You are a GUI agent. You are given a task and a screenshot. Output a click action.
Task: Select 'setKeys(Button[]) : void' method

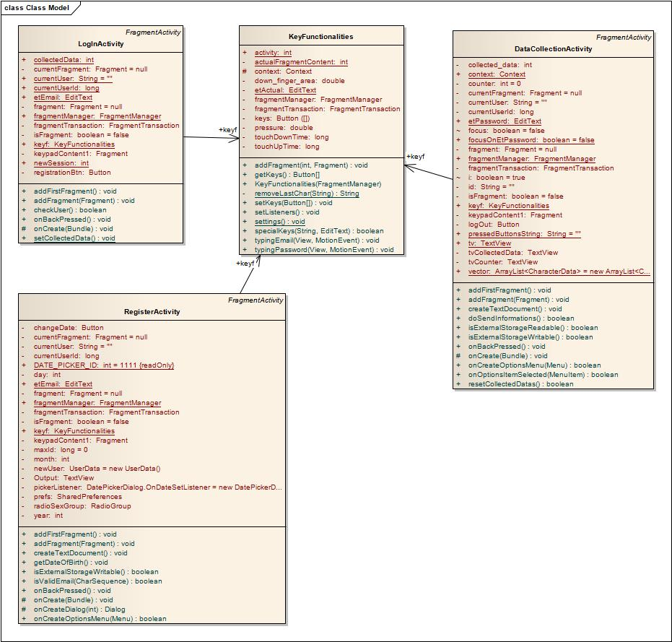tap(294, 203)
